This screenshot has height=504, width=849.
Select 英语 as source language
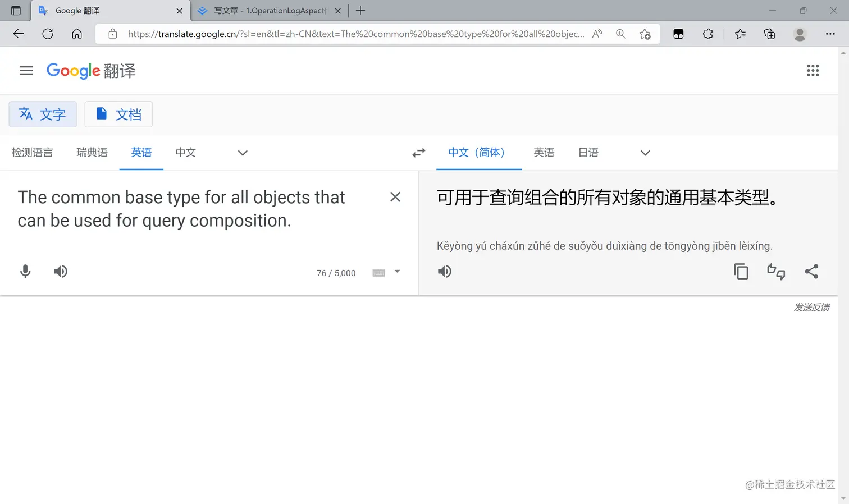(x=141, y=153)
